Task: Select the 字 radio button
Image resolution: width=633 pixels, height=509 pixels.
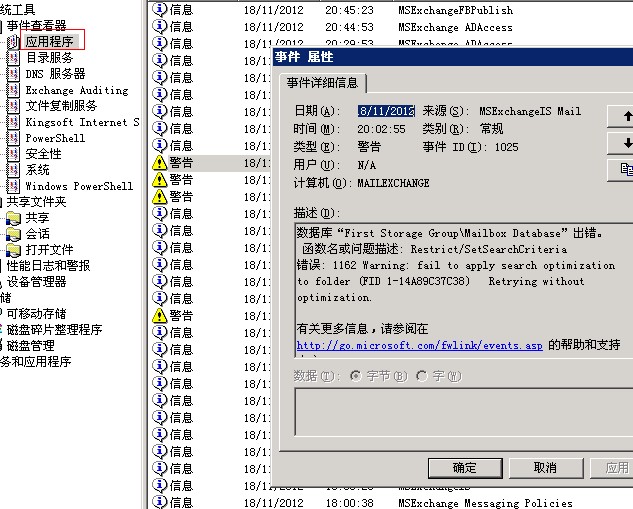Action: (x=421, y=376)
